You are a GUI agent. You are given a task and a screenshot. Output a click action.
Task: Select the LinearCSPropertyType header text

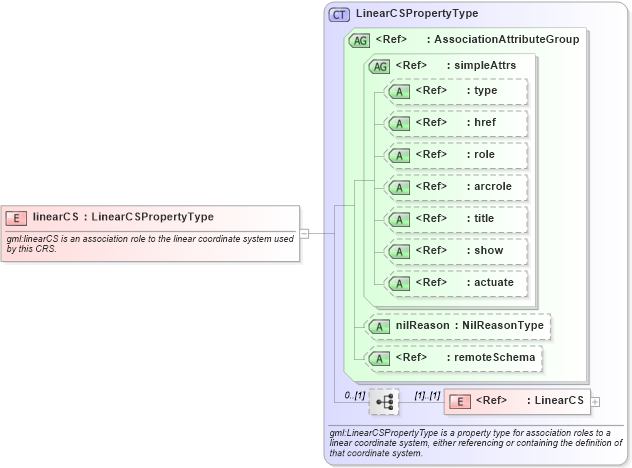coord(417,13)
